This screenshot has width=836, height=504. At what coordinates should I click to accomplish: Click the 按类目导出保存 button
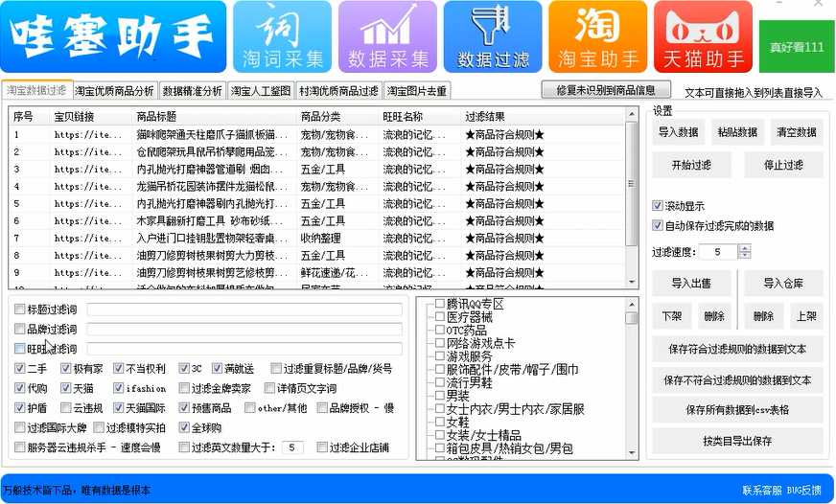coord(737,441)
